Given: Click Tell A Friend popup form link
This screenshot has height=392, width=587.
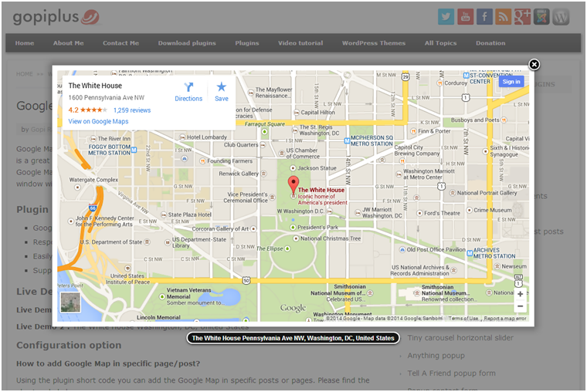Looking at the screenshot, I should tap(452, 373).
